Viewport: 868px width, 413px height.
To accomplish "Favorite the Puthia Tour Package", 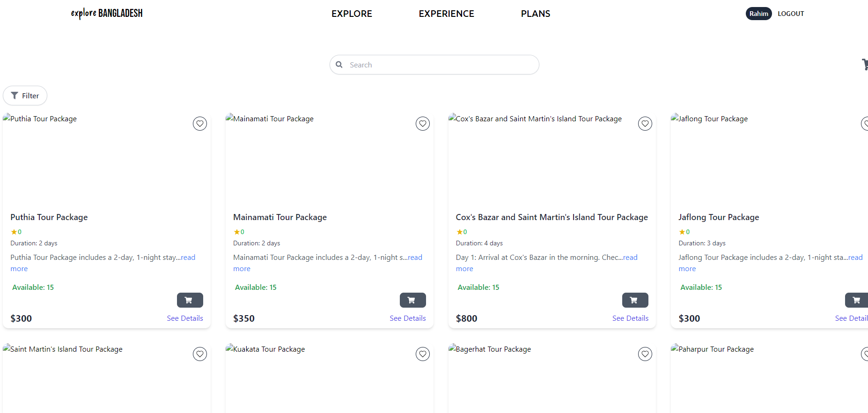I will tap(200, 123).
